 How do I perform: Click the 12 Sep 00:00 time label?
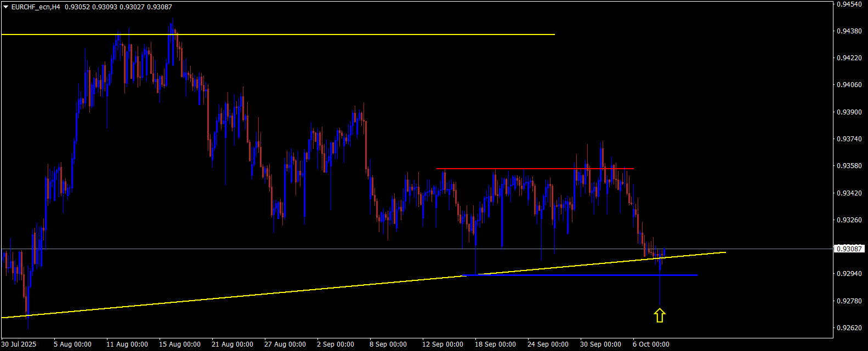point(443,344)
